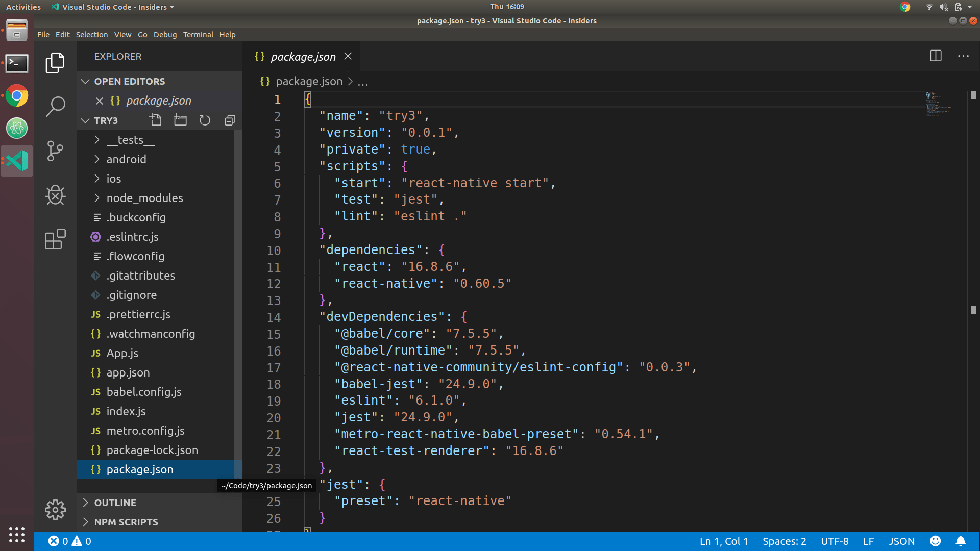Change end of line sequence LF
Screen dimensions: 980x551
tap(868, 541)
